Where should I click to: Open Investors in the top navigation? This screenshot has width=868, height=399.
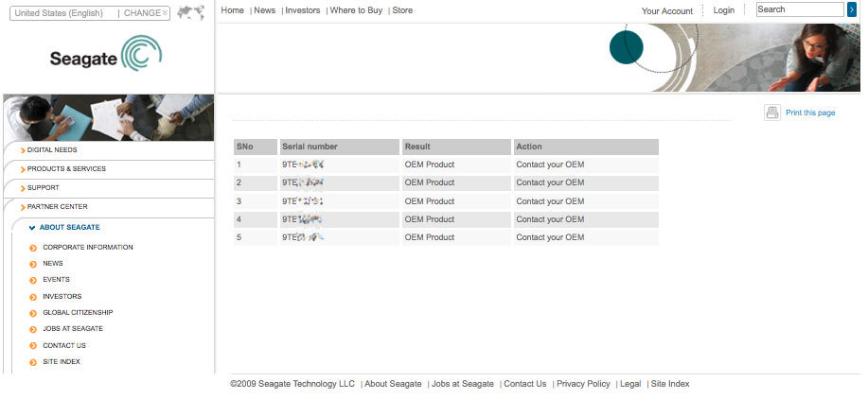pos(303,10)
